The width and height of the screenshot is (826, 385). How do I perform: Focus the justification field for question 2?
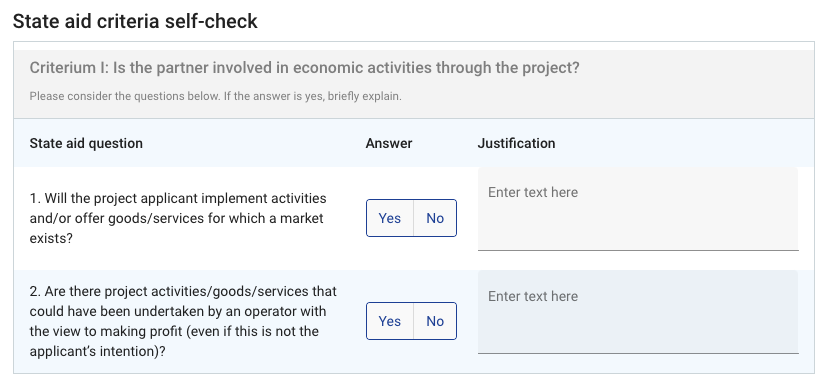638,312
